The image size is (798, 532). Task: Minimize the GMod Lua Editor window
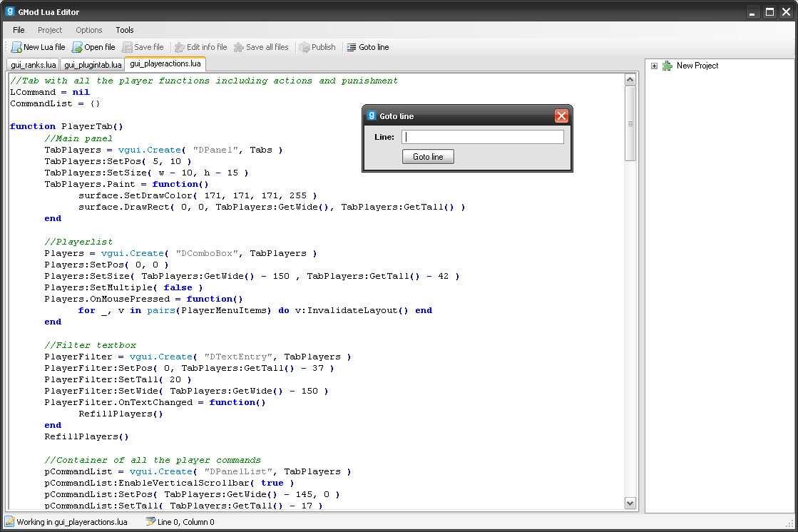click(x=752, y=11)
